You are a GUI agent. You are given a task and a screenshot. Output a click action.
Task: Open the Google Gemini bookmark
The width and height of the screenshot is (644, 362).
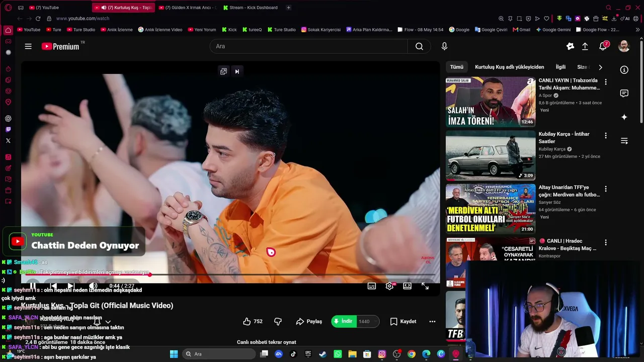coord(553,30)
